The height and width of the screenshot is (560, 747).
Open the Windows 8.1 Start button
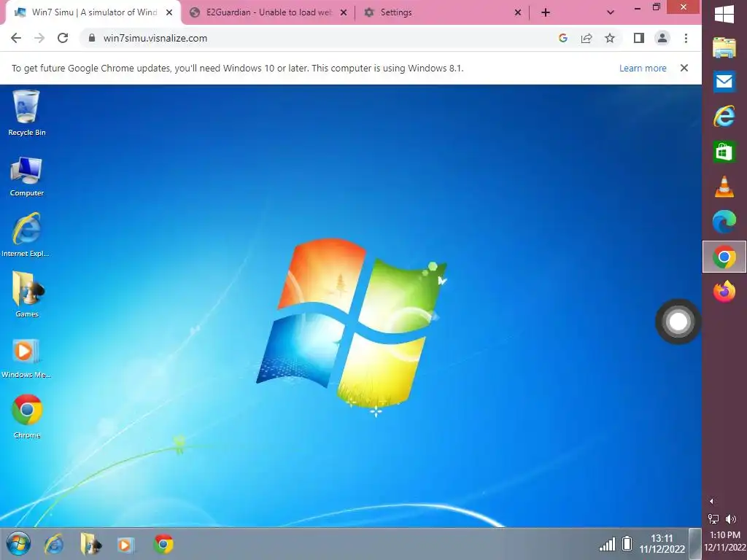724,14
